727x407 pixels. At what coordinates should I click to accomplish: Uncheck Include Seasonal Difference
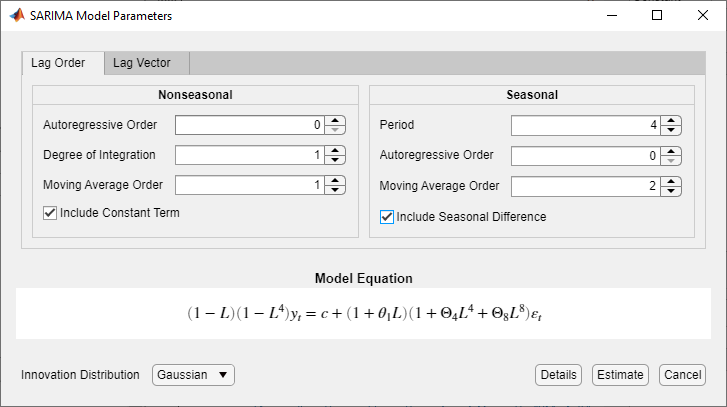coord(386,216)
